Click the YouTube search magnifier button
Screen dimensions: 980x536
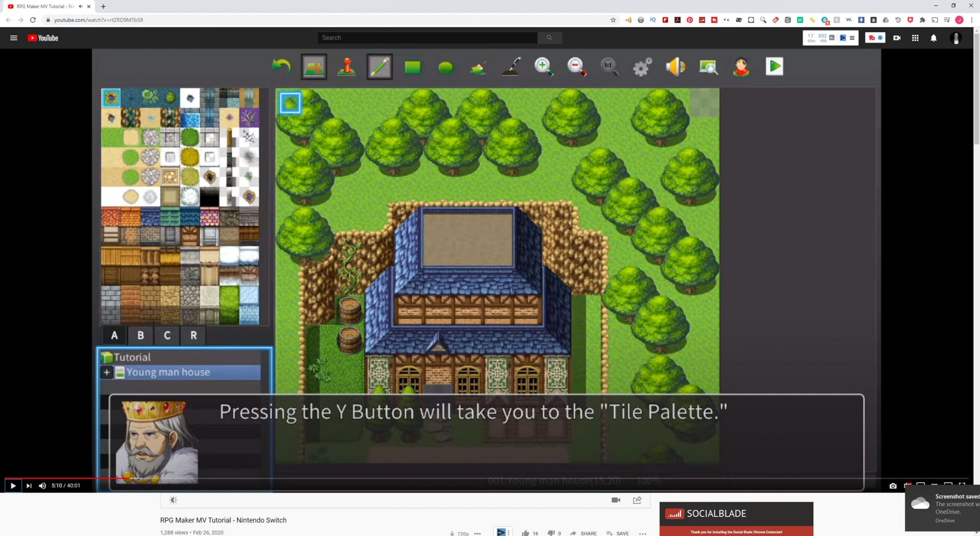[549, 38]
